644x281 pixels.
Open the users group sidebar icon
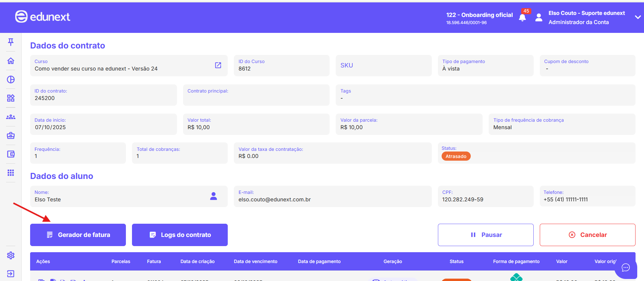(11, 117)
